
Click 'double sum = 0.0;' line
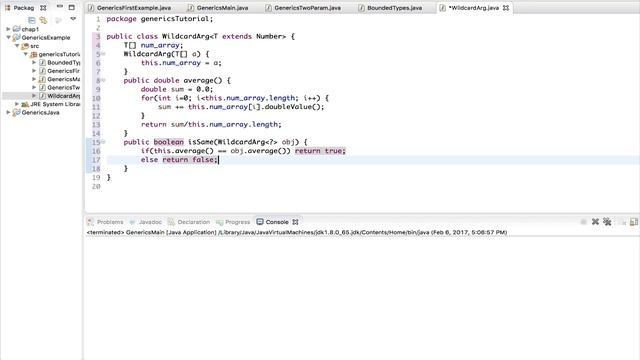177,89
